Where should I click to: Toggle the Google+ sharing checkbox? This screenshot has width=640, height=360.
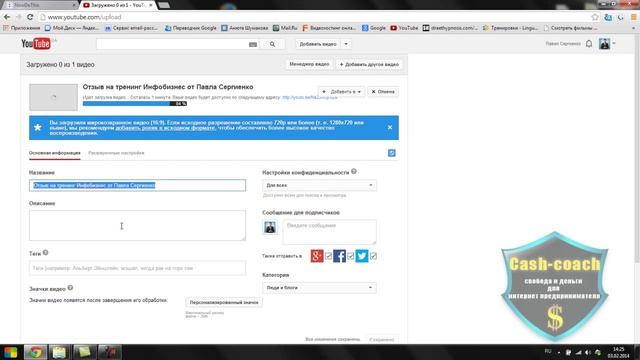pos(329,256)
